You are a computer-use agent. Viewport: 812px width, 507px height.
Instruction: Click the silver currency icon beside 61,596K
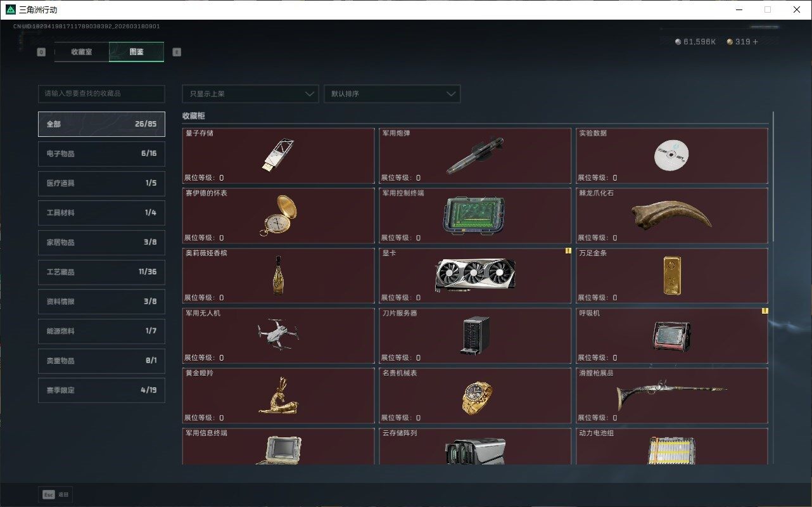[678, 42]
